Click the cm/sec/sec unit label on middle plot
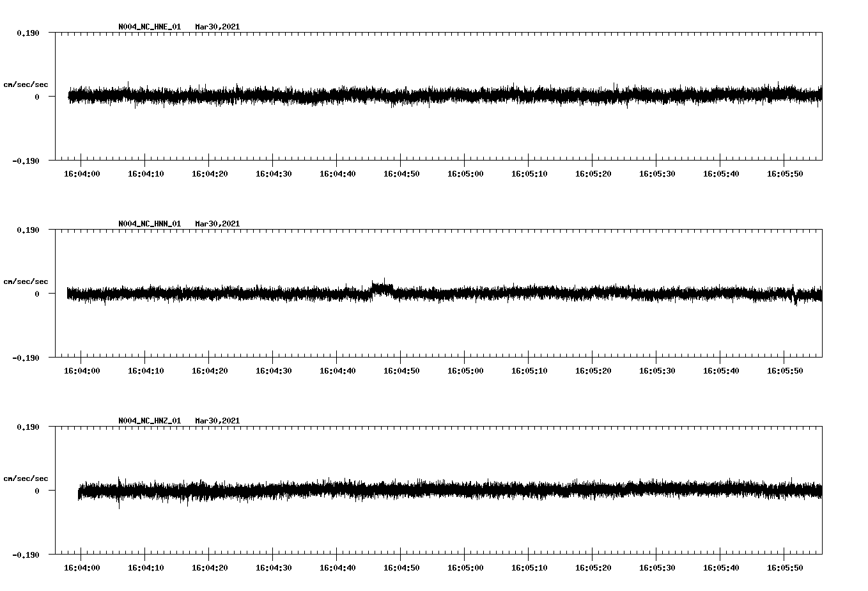This screenshot has height=591, width=868. coord(26,281)
